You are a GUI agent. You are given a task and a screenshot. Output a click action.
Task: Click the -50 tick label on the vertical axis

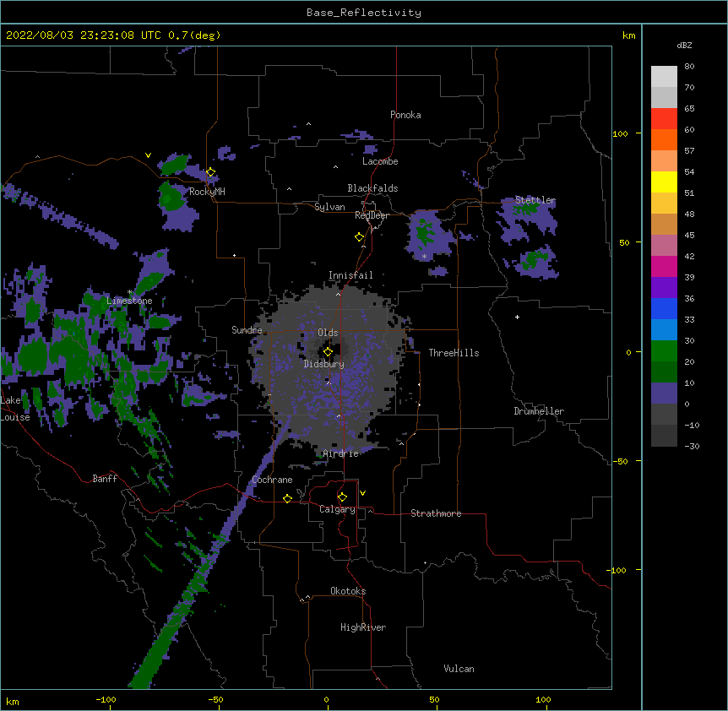(x=620, y=461)
